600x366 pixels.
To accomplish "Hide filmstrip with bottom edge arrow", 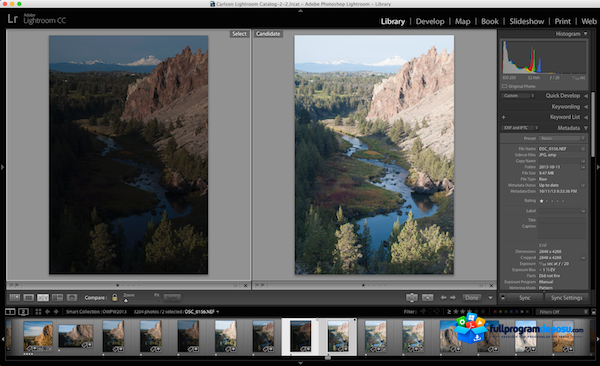I will (x=300, y=363).
